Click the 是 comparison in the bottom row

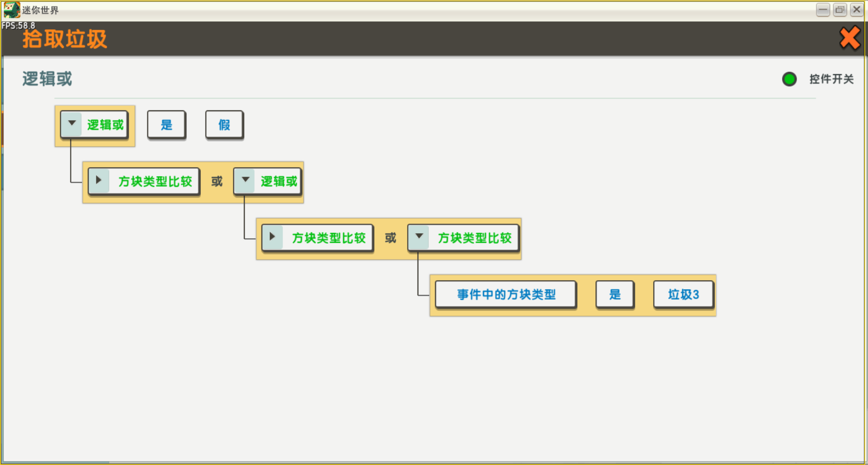tap(615, 295)
